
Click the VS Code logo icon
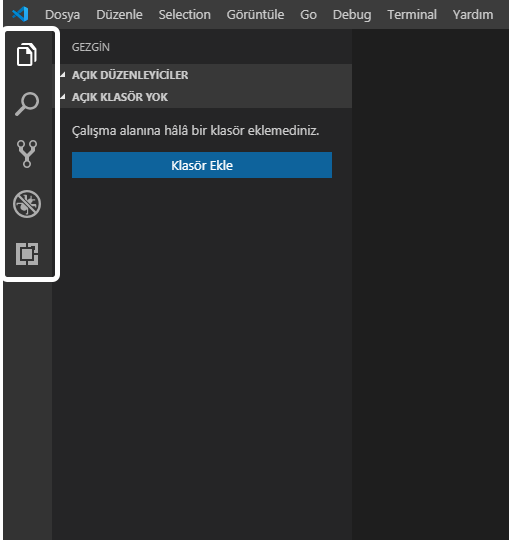pyautogui.click(x=20, y=14)
